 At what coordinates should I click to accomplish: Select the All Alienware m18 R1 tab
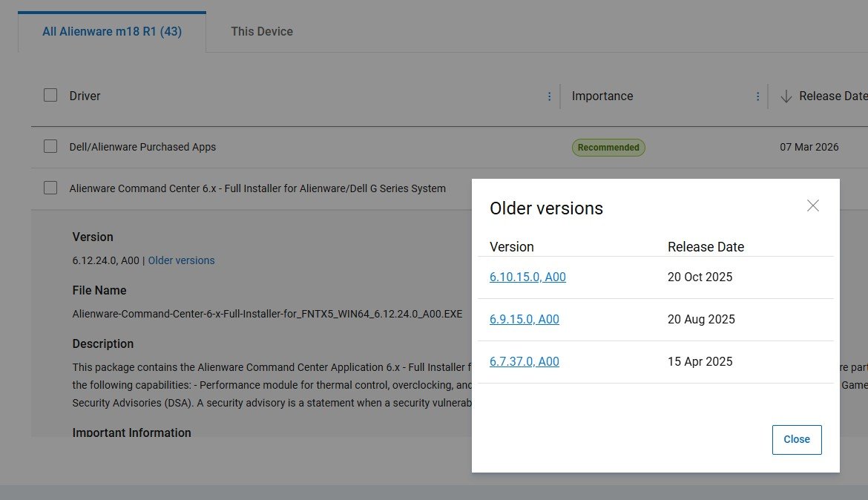(112, 32)
